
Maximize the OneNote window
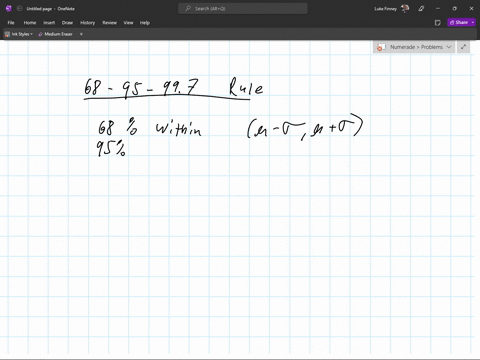click(x=455, y=9)
